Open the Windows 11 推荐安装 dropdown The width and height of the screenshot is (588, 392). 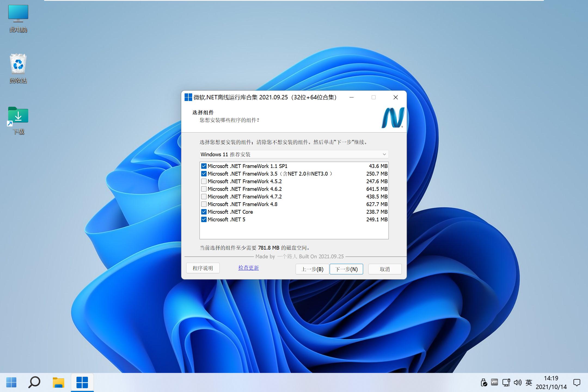[x=384, y=154]
